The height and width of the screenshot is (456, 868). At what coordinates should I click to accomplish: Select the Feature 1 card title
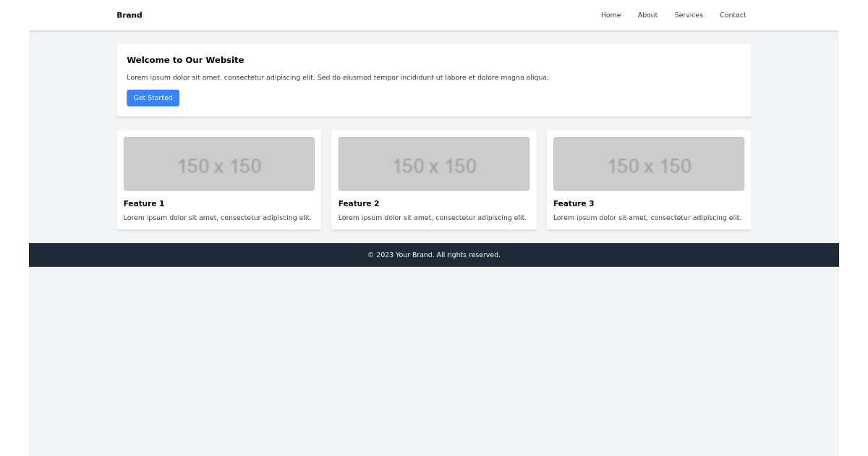143,203
